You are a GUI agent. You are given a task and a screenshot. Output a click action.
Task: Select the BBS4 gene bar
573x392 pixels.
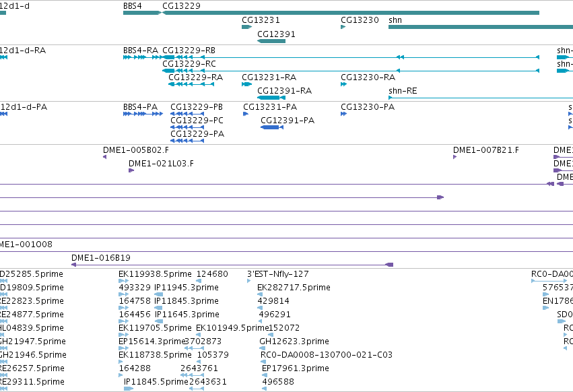point(142,13)
